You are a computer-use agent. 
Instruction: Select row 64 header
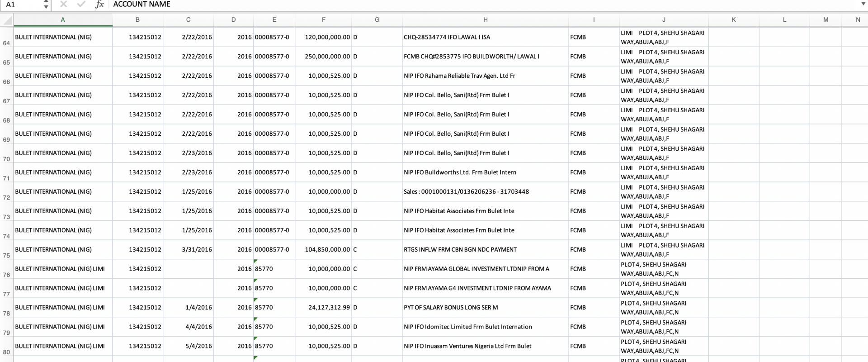tap(7, 37)
